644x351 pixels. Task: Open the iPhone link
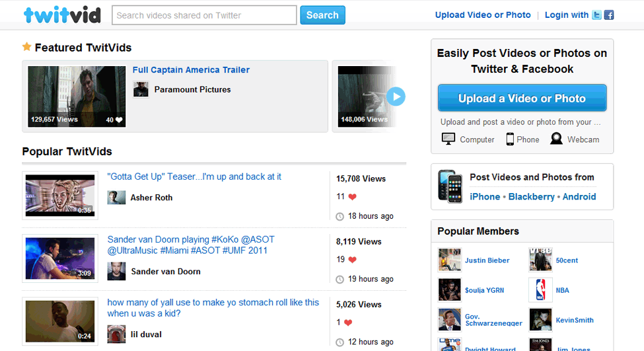[x=485, y=197]
